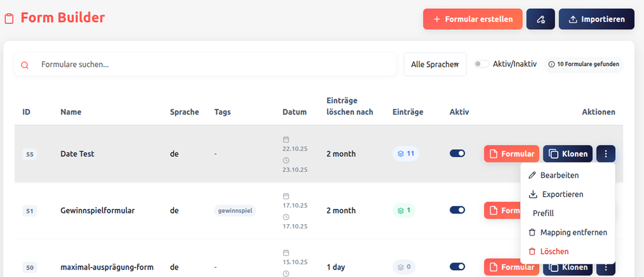
Task: Select Exportieren from the context menu
Action: [x=568, y=194]
